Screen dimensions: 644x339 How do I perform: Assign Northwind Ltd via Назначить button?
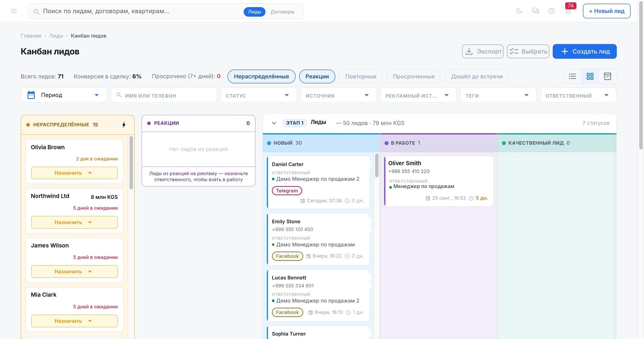click(x=74, y=222)
